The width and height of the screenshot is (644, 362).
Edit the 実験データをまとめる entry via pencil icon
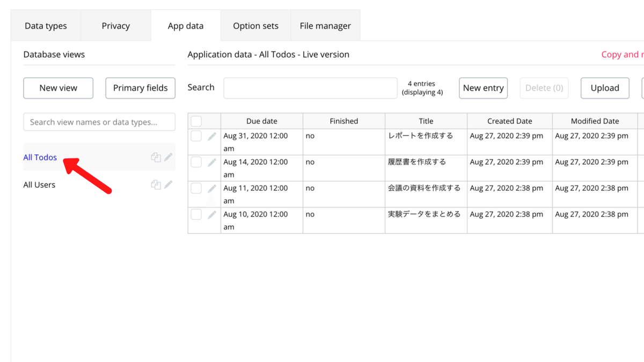pos(211,214)
